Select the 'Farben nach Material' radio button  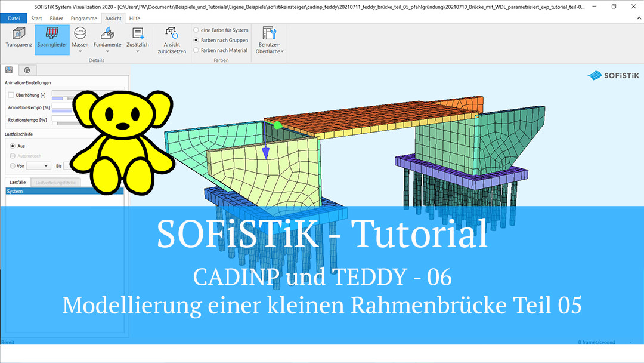[x=197, y=50]
